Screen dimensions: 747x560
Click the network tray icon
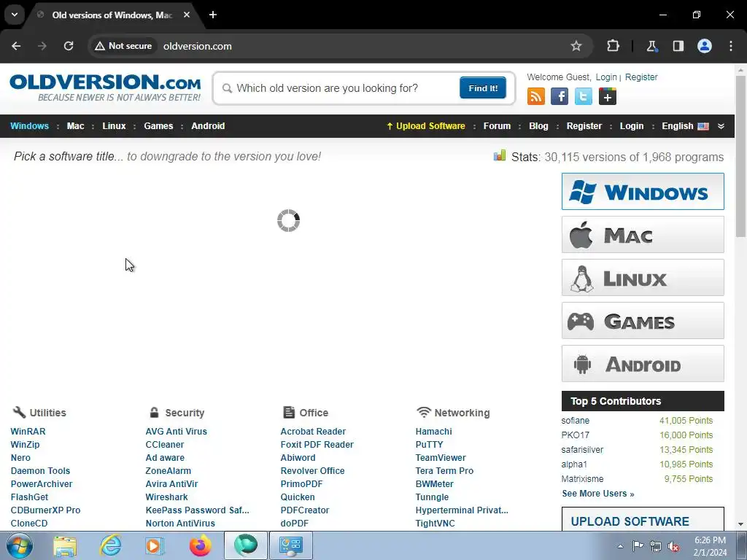point(656,547)
